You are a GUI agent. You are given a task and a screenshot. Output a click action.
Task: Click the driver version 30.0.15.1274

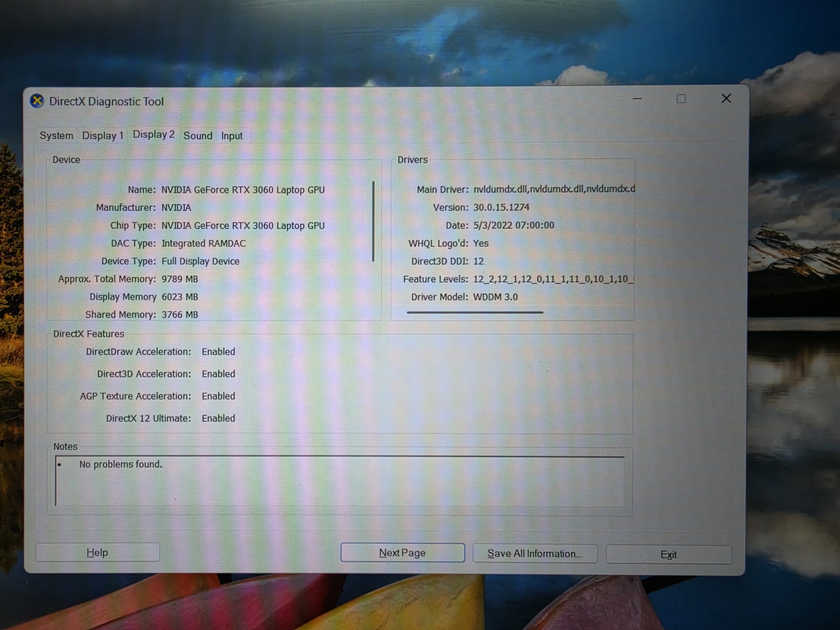(501, 207)
